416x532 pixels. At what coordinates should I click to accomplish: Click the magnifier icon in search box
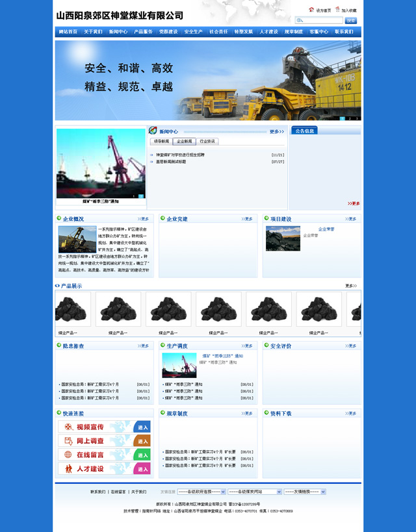(300, 21)
